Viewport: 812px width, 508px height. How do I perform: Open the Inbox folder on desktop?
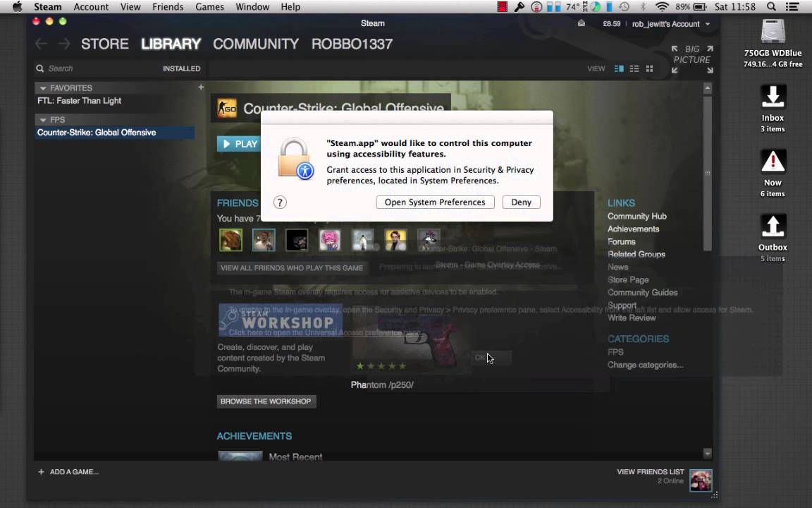[x=773, y=97]
